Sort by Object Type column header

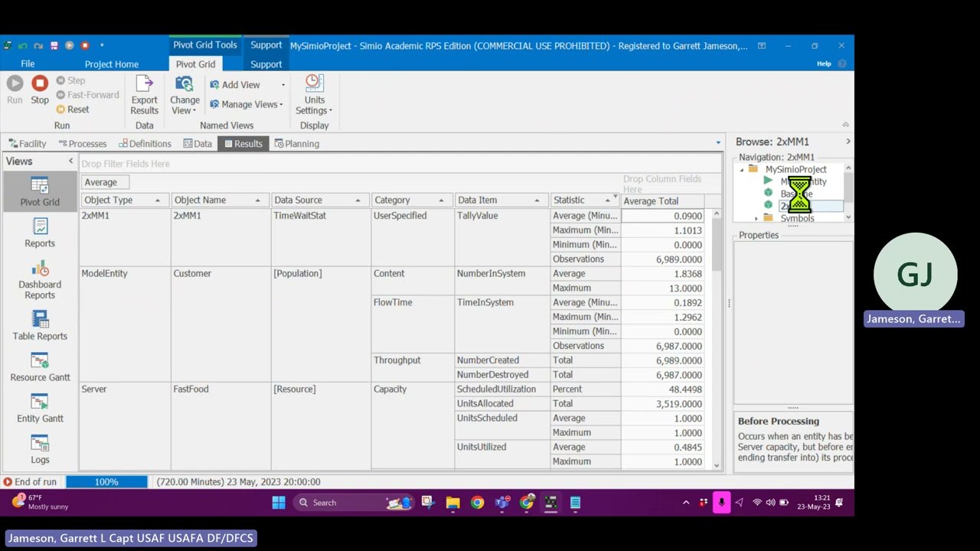point(124,201)
